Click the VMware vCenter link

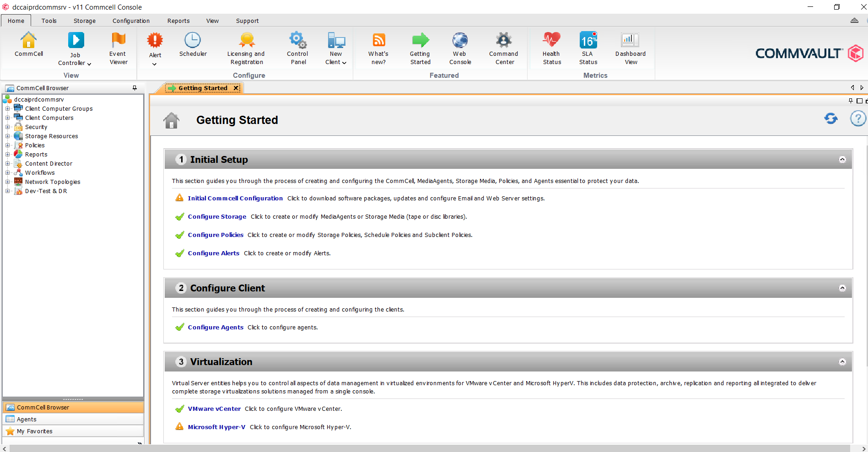tap(214, 409)
